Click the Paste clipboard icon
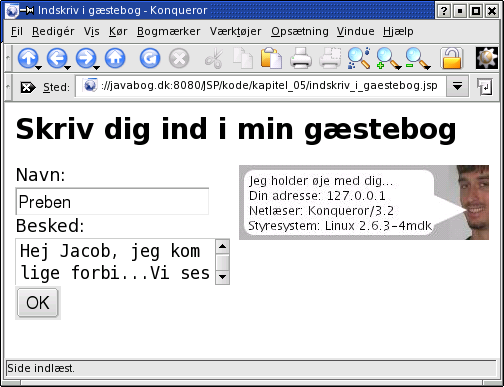 (x=271, y=59)
